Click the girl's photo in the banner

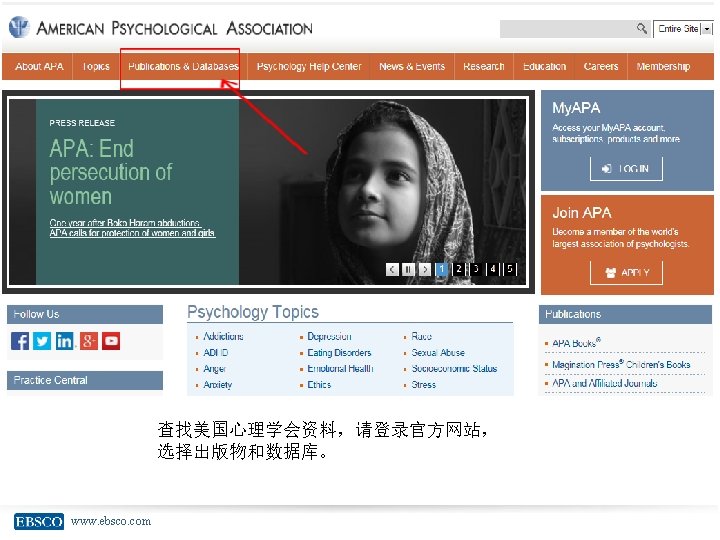382,192
